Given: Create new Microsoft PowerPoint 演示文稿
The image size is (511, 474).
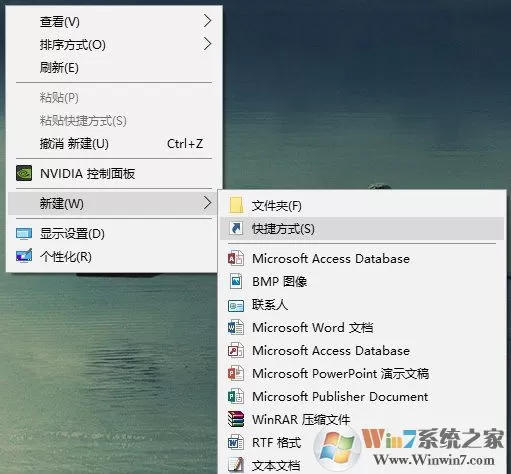Looking at the screenshot, I should [x=362, y=373].
